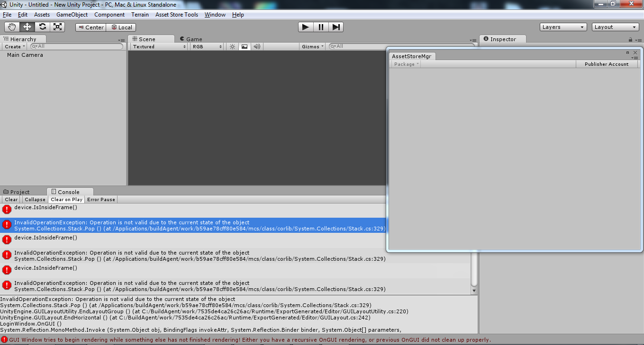Open the Layers dropdown
The image size is (644, 345).
[x=563, y=27]
